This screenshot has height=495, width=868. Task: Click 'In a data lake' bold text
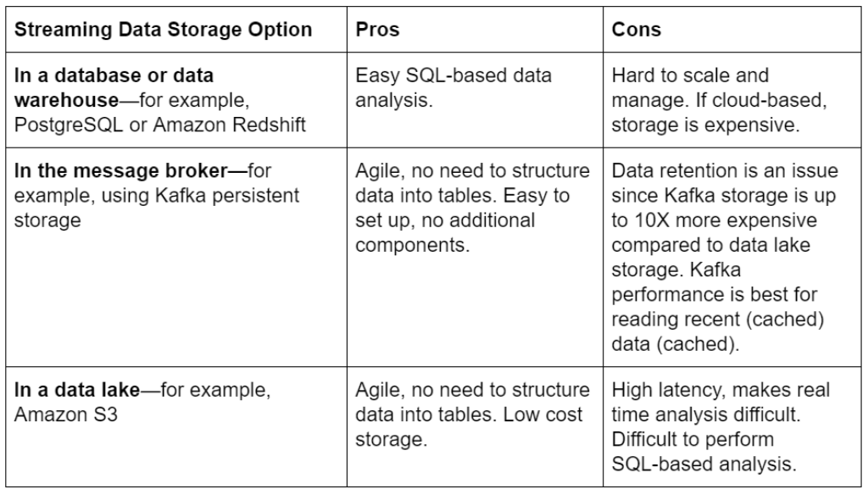pos(77,390)
